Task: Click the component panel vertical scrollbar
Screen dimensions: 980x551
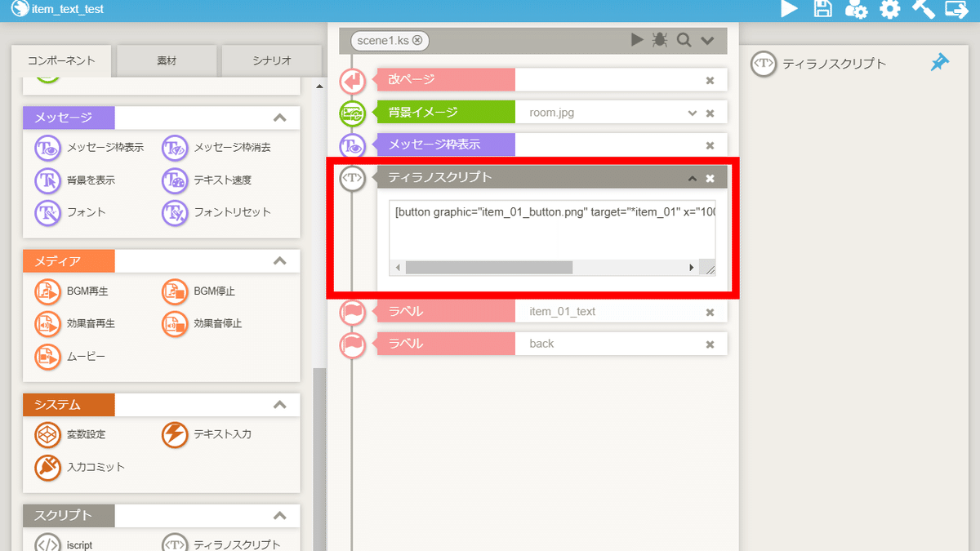Action: click(x=319, y=459)
